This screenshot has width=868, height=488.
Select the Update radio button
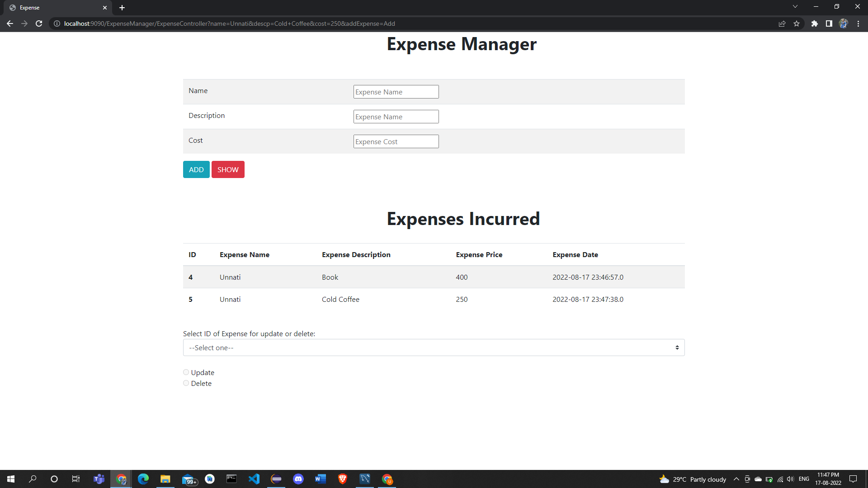click(x=186, y=372)
